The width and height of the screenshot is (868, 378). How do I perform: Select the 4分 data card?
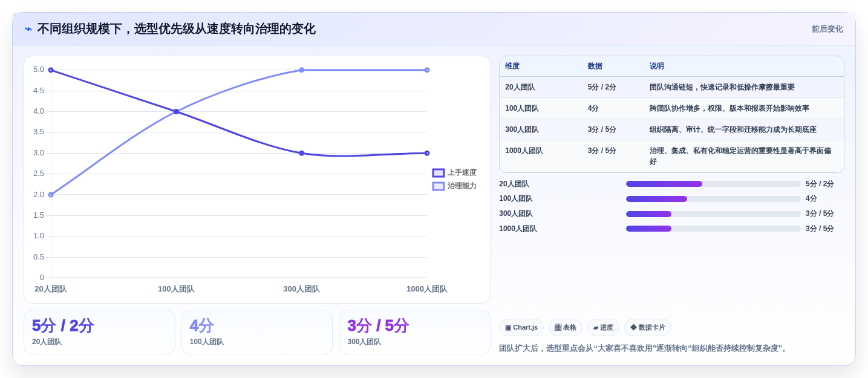pyautogui.click(x=257, y=332)
